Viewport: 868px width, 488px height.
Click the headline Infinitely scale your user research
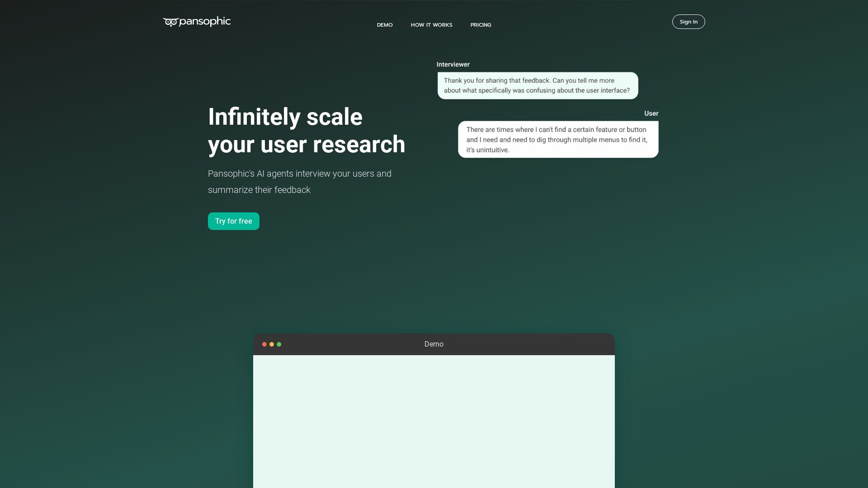coord(306,131)
